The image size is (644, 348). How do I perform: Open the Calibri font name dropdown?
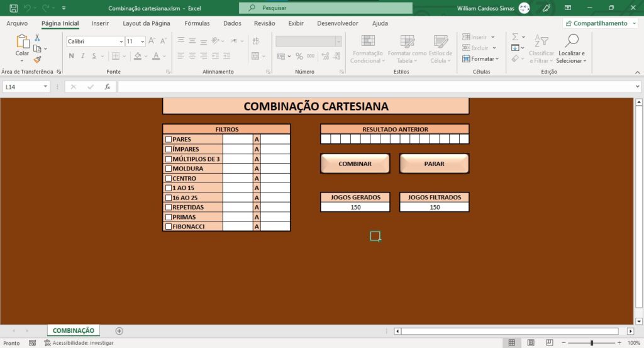tap(121, 41)
